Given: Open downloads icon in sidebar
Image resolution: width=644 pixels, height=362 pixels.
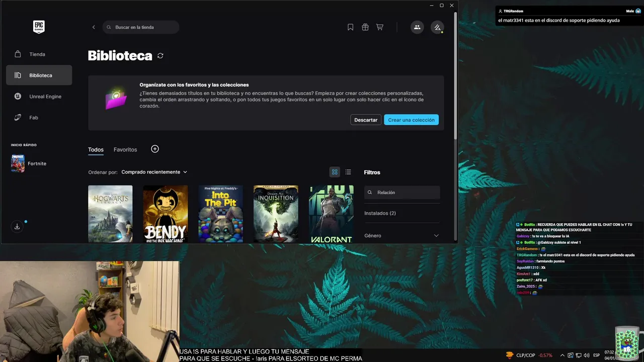Looking at the screenshot, I should [17, 226].
